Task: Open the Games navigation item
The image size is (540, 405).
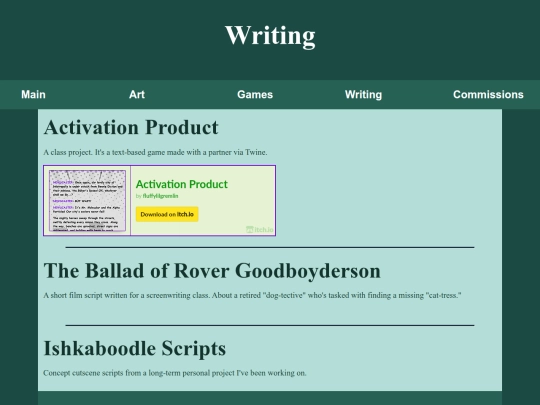Action: tap(255, 94)
